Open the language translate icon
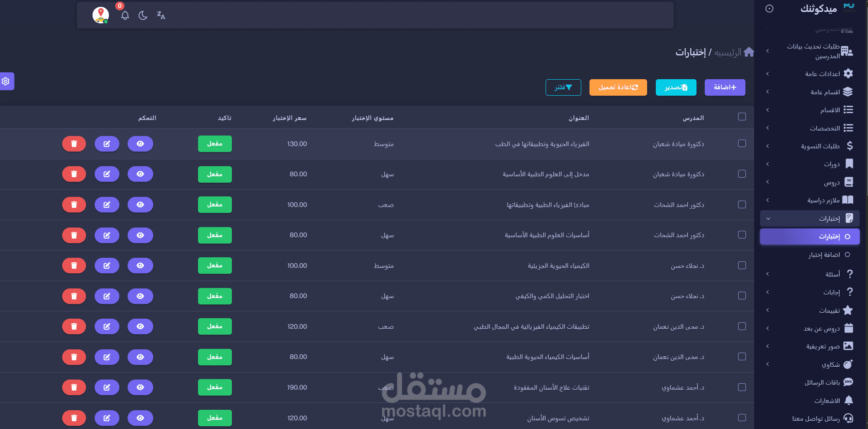This screenshot has height=429, width=868. (x=161, y=16)
